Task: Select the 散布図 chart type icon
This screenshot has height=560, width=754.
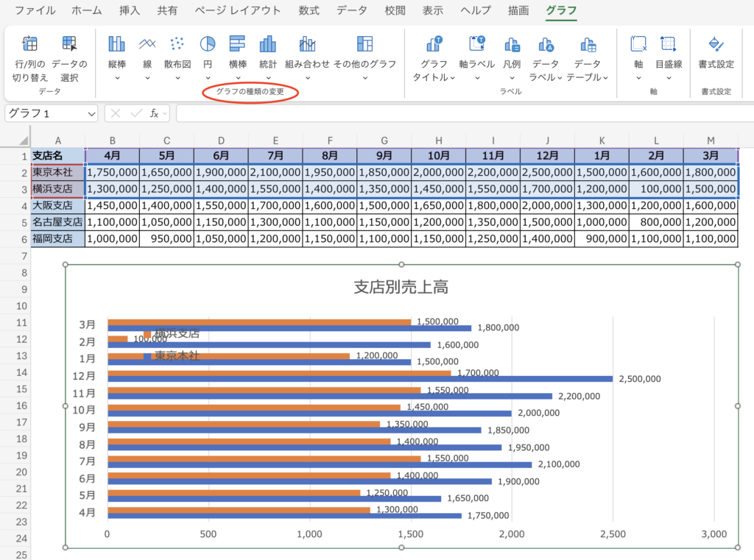Action: coord(177,44)
